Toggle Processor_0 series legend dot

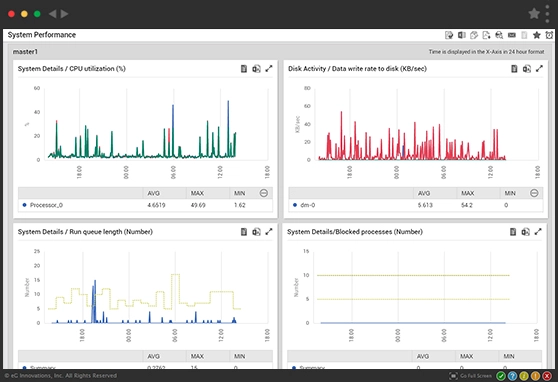[25, 205]
